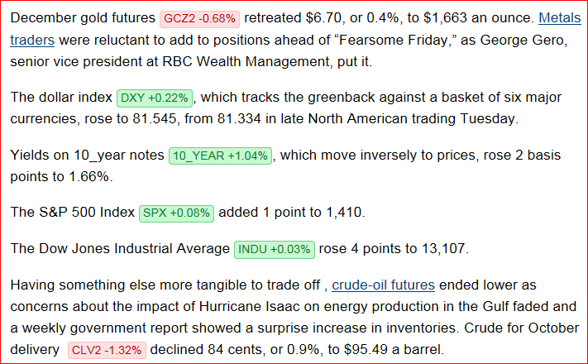Open the crude-oil futures link

pyautogui.click(x=383, y=285)
